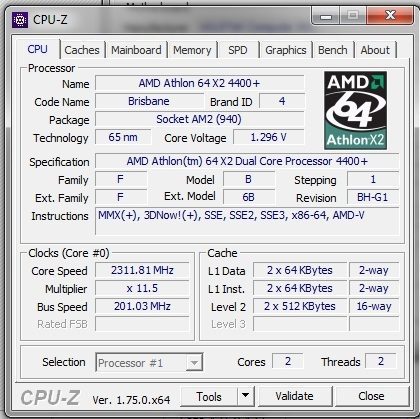View the About tab
Screen dimensions: 420x419
[375, 50]
